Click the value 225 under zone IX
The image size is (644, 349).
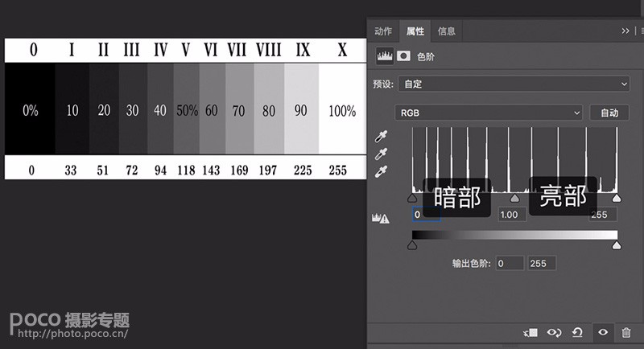303,170
